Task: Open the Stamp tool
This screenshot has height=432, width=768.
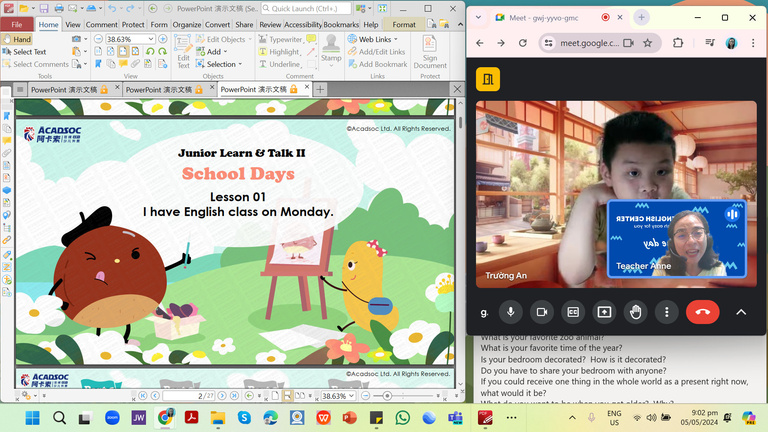Action: [x=331, y=49]
